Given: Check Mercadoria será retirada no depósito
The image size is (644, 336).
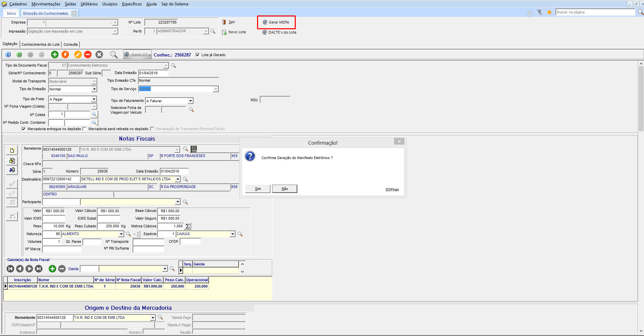Looking at the screenshot, I should 84,129.
